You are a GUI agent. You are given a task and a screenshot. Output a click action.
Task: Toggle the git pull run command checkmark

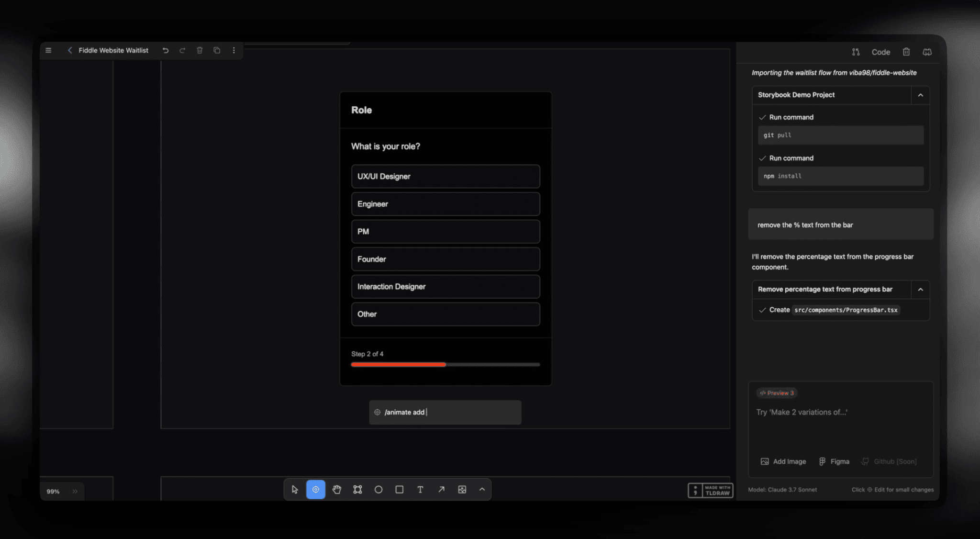click(762, 117)
